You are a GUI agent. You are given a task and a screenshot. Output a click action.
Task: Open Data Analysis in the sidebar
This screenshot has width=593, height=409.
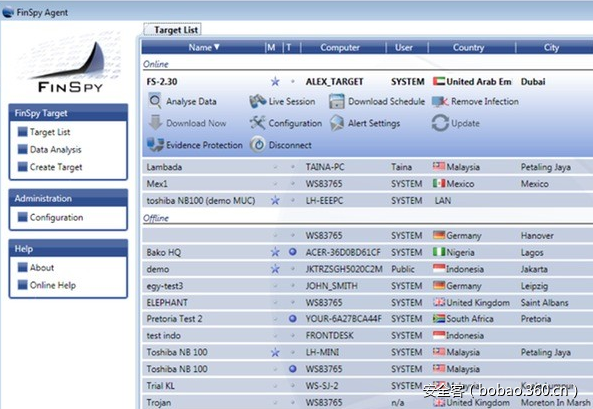pos(56,149)
